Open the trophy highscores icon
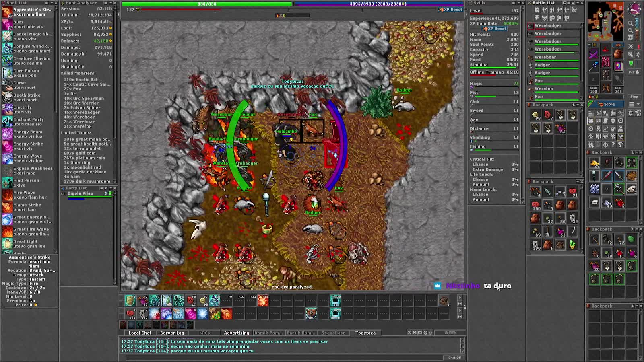 (620, 144)
